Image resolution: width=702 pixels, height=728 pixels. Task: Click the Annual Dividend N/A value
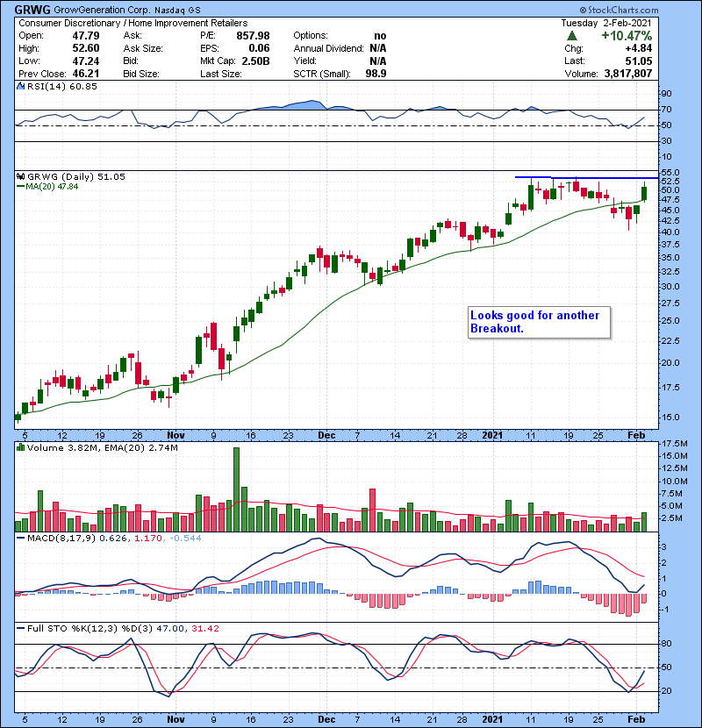(377, 48)
